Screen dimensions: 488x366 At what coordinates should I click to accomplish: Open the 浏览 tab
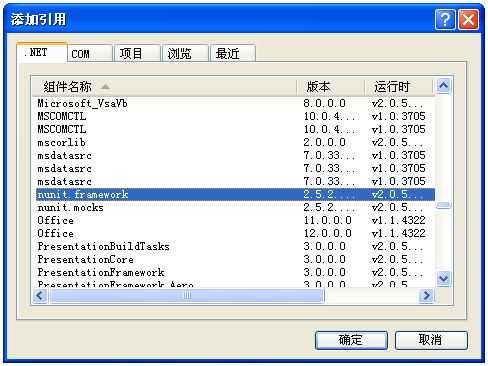185,54
